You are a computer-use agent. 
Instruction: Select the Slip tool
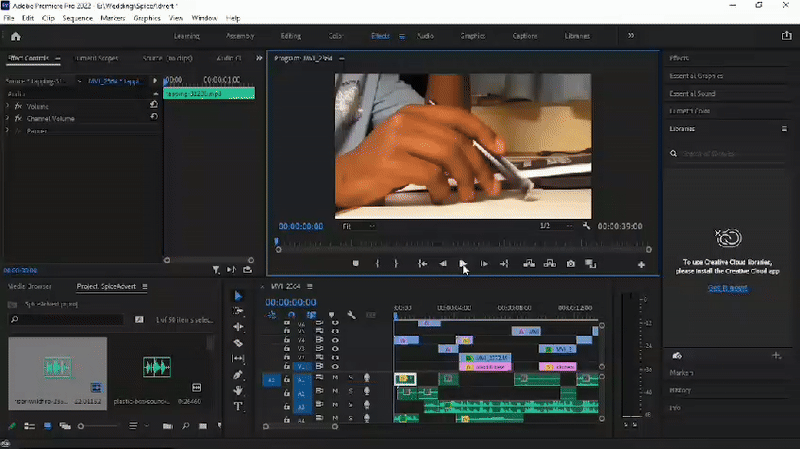pyautogui.click(x=238, y=359)
